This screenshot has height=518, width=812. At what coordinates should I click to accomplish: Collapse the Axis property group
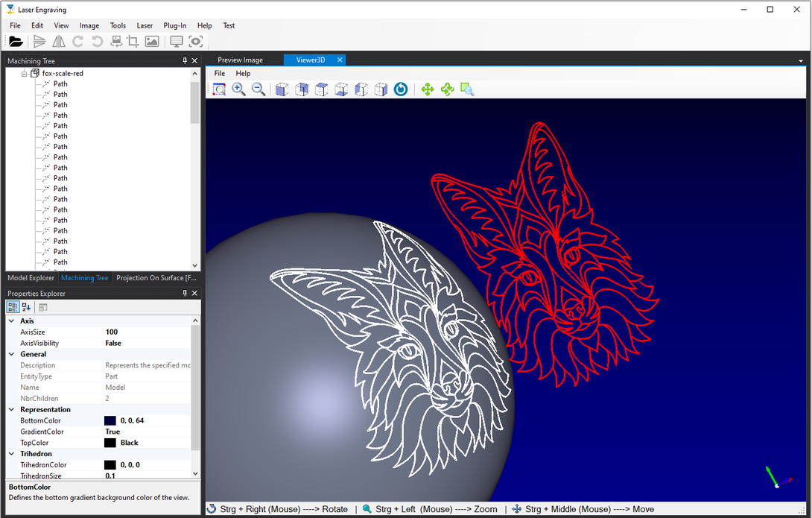(12, 321)
